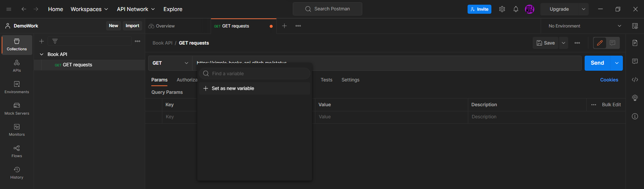Focus the Search Postman field

click(x=328, y=9)
